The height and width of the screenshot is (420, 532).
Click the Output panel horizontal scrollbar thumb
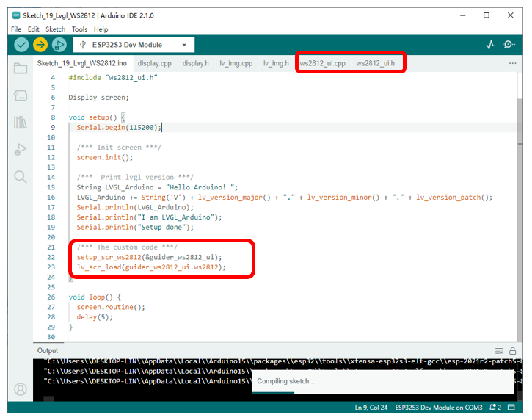pyautogui.click(x=48, y=399)
